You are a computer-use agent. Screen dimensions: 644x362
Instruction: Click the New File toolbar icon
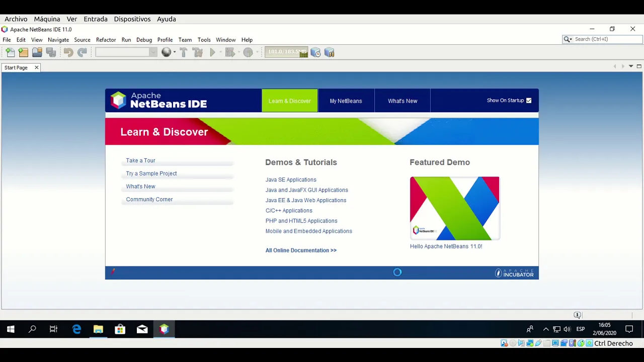pos(10,52)
